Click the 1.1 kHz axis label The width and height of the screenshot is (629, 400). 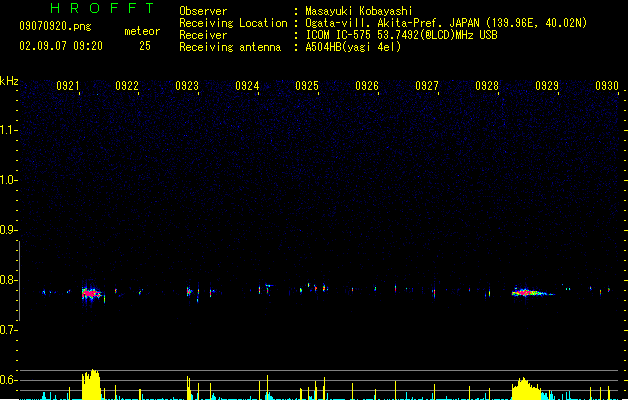pyautogui.click(x=8, y=130)
